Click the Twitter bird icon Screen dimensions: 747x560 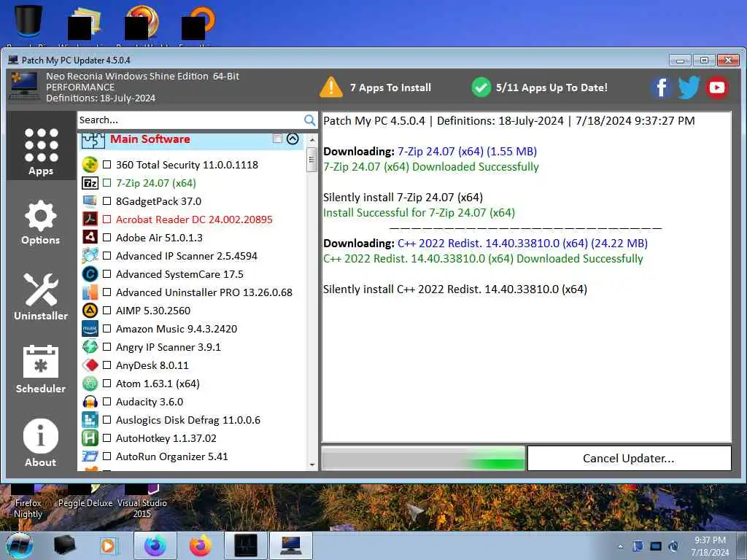(689, 87)
